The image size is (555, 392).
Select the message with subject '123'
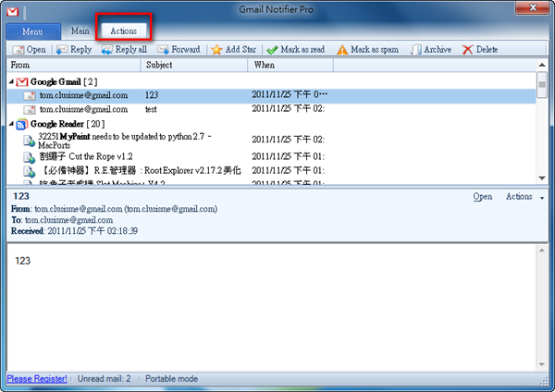[x=271, y=95]
